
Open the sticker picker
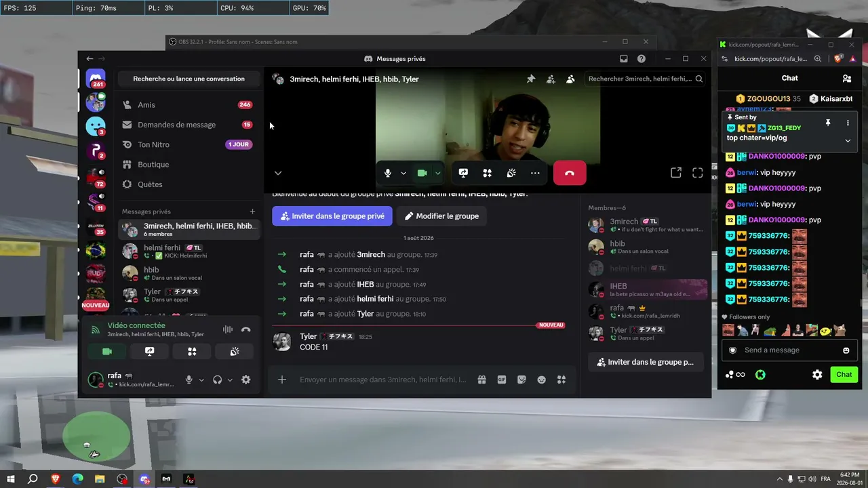(x=521, y=380)
